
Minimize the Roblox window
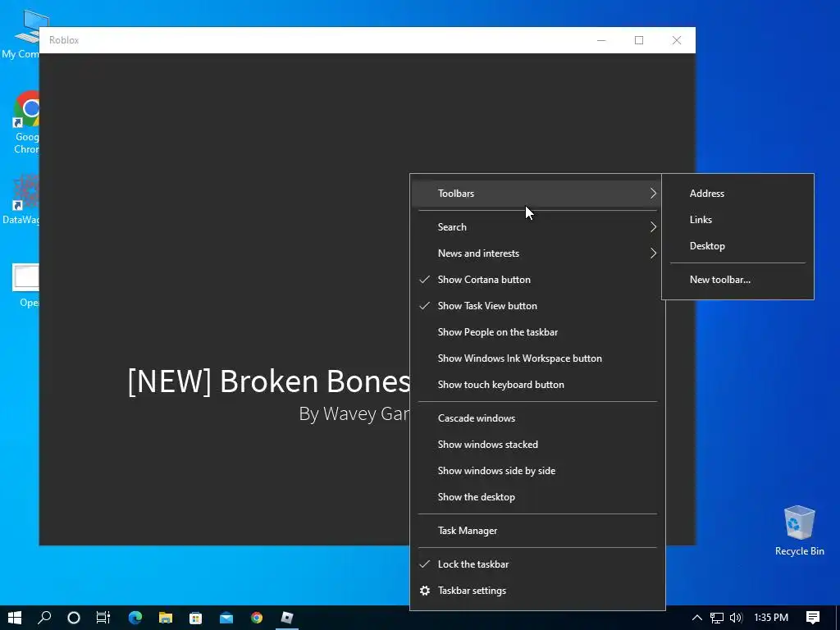pos(601,40)
